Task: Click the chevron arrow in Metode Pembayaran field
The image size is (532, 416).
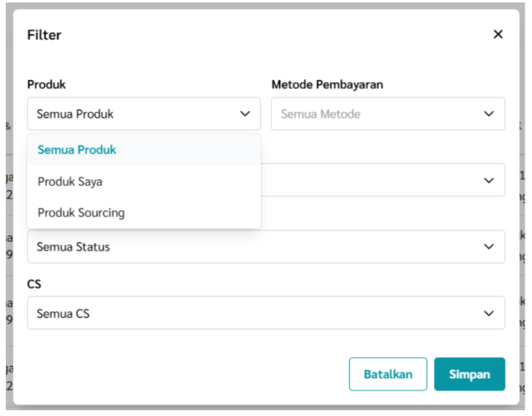Action: point(488,114)
